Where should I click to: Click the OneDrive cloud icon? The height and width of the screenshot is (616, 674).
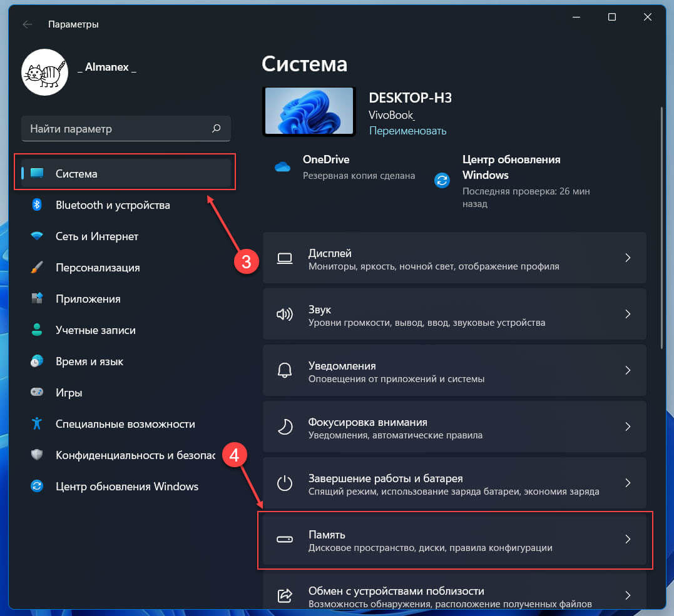(282, 167)
